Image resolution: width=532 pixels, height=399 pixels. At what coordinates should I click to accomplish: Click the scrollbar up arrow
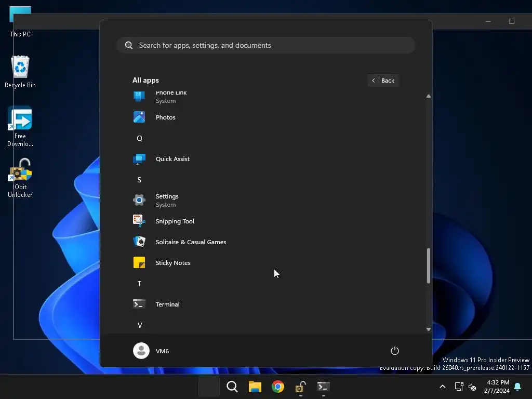tap(429, 96)
